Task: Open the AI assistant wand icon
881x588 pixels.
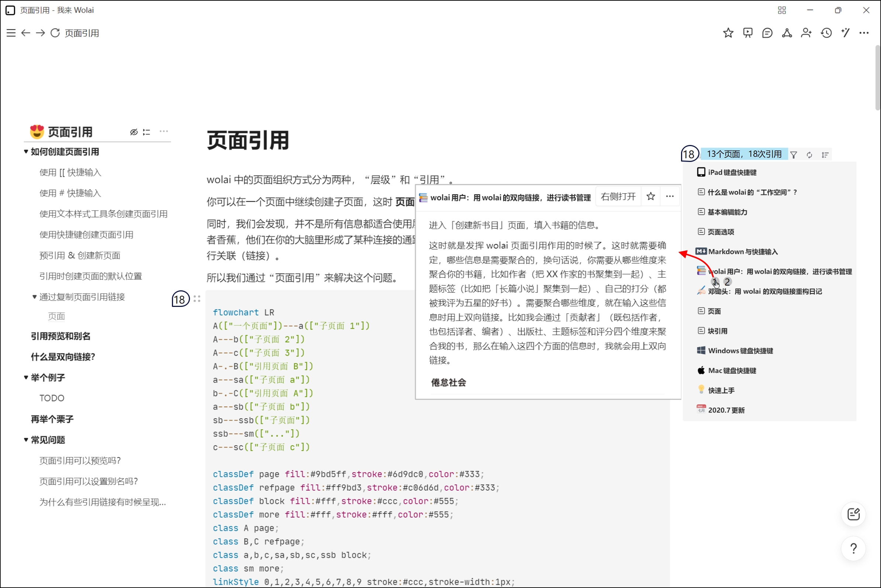Action: coord(845,33)
